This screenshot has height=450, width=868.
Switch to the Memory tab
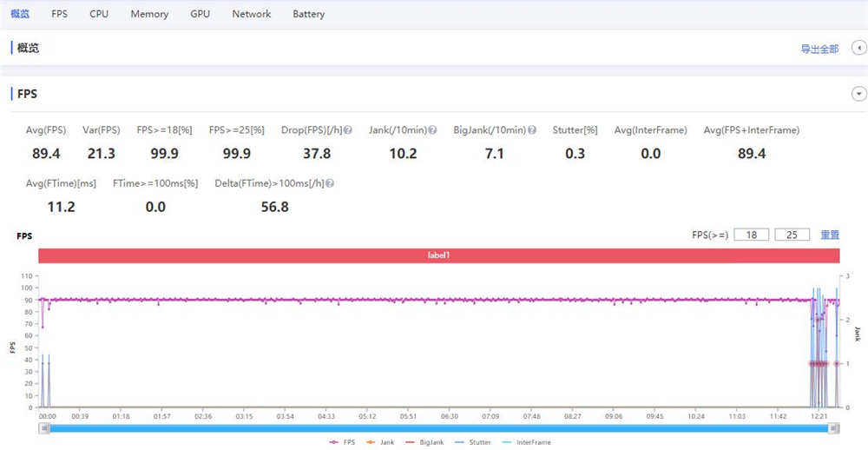pos(149,15)
